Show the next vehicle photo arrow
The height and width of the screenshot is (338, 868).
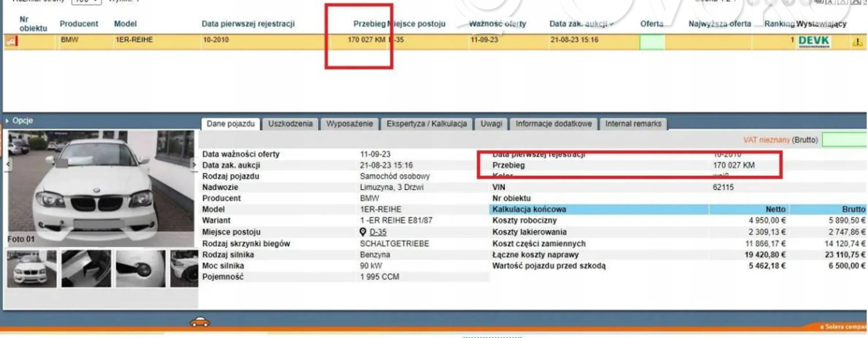click(194, 165)
